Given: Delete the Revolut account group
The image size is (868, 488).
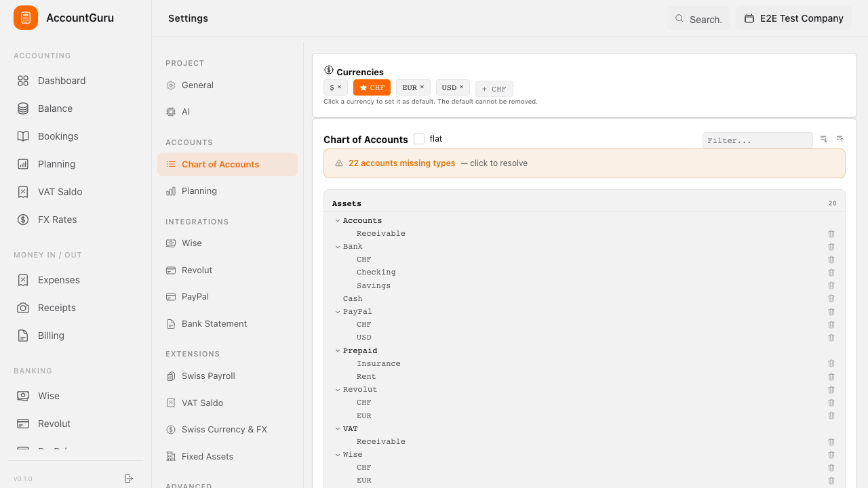Looking at the screenshot, I should pos(831,390).
